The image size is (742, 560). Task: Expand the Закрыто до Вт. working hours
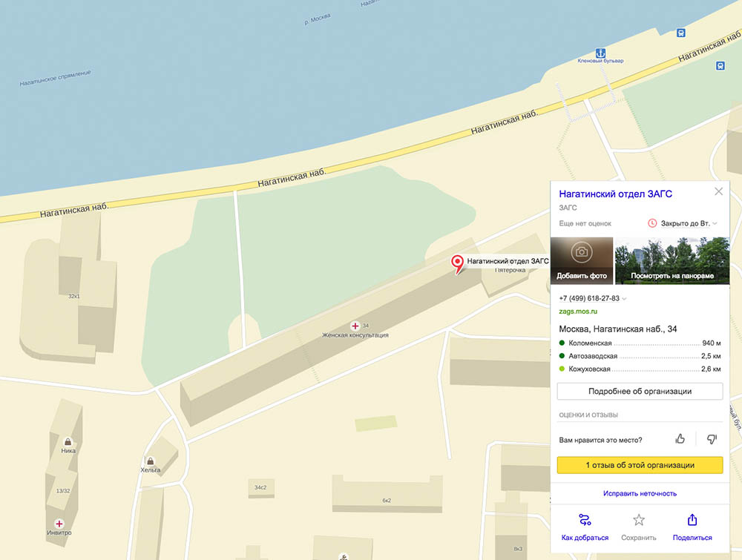point(683,223)
